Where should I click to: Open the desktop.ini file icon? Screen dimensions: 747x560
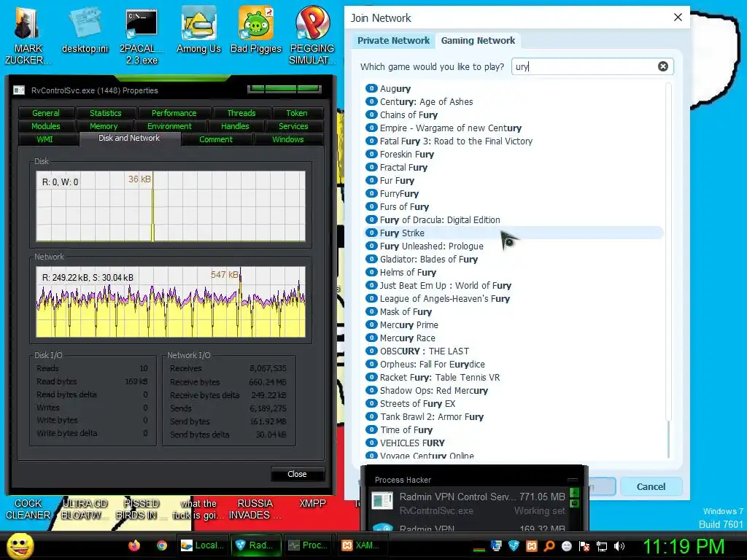click(85, 31)
